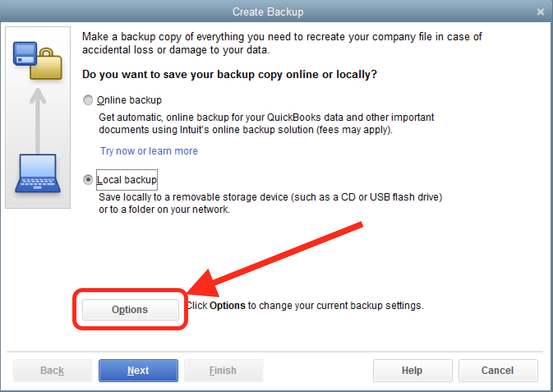This screenshot has width=553, height=392.
Task: Proceed with the Next button
Action: coord(138,371)
